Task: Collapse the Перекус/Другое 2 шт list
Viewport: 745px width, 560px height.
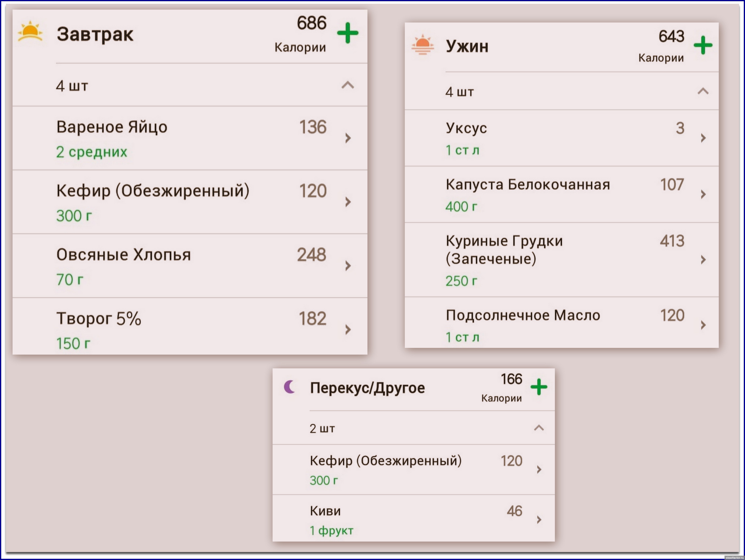Action: coord(538,428)
